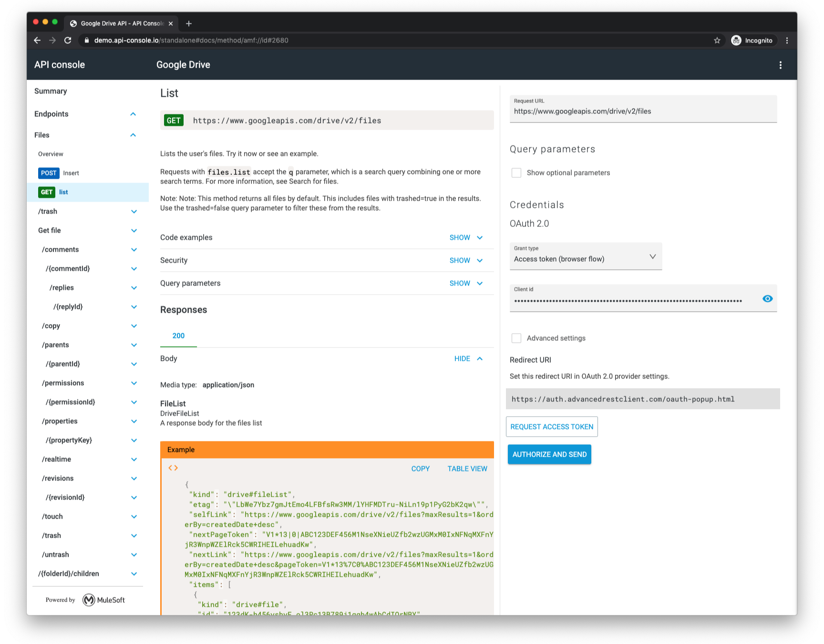
Task: Open the API console header three-dot menu
Action: tap(781, 65)
